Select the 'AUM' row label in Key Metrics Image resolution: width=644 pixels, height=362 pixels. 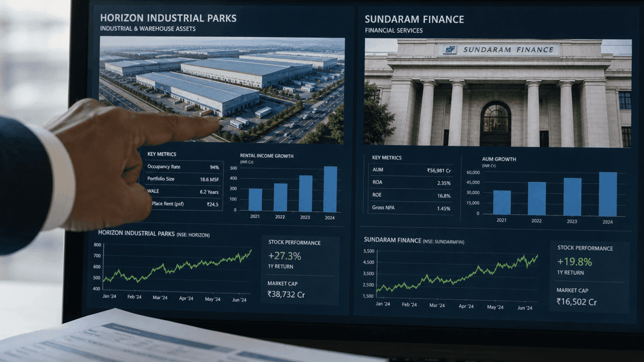(x=378, y=170)
